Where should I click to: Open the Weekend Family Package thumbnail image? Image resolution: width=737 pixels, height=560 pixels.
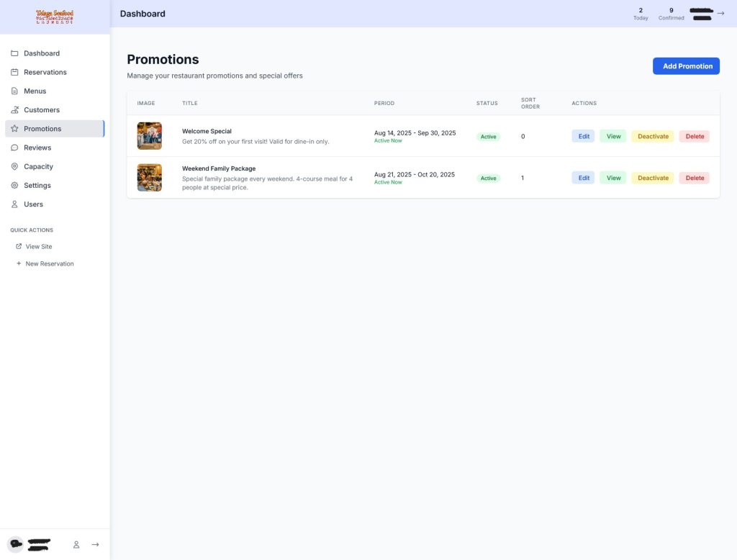tap(150, 178)
